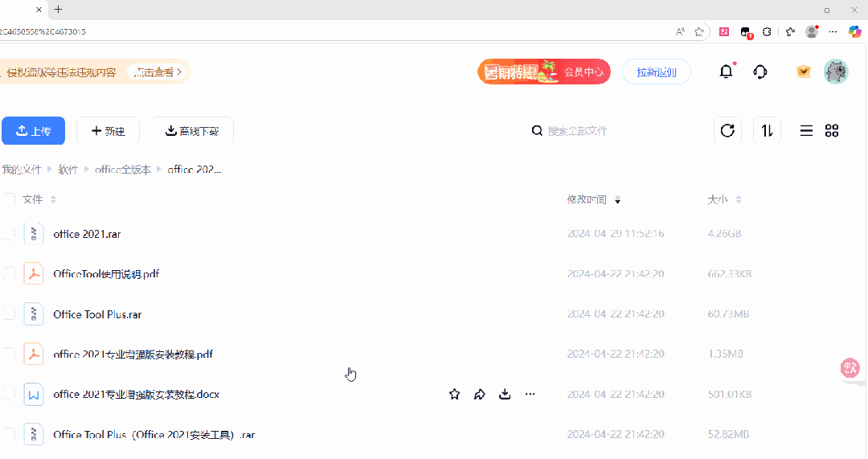Open Office Tool Plus (Office 2021安装工具) .rar
Image resolution: width=868 pixels, height=459 pixels.
(154, 435)
